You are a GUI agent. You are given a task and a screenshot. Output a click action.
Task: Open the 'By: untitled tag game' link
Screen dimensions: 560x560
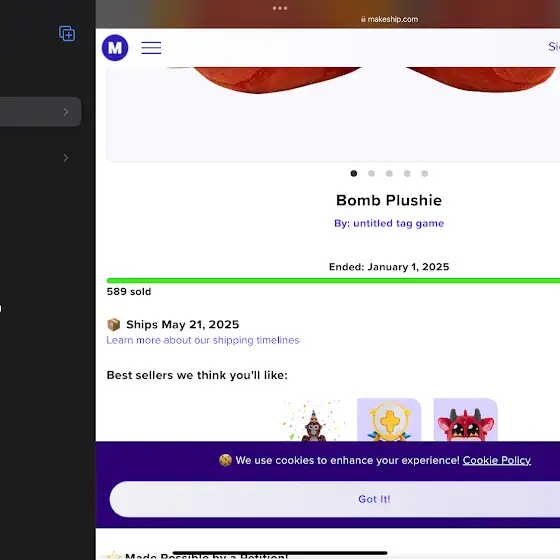coord(389,223)
